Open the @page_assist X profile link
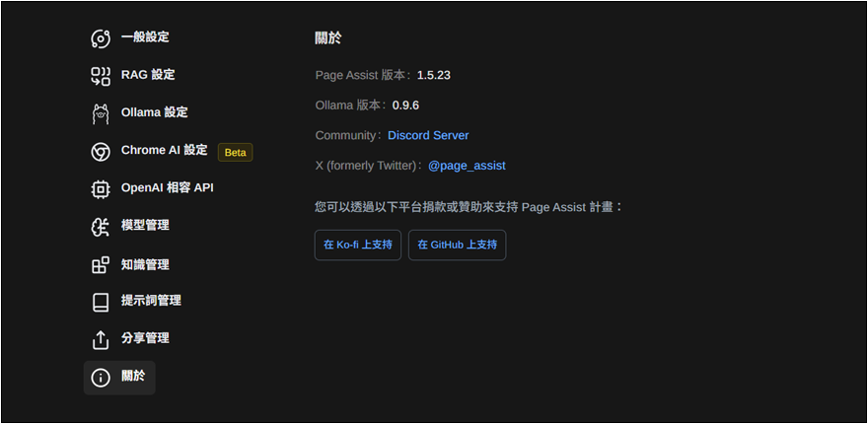Viewport: 868px width, 424px height. (x=467, y=166)
